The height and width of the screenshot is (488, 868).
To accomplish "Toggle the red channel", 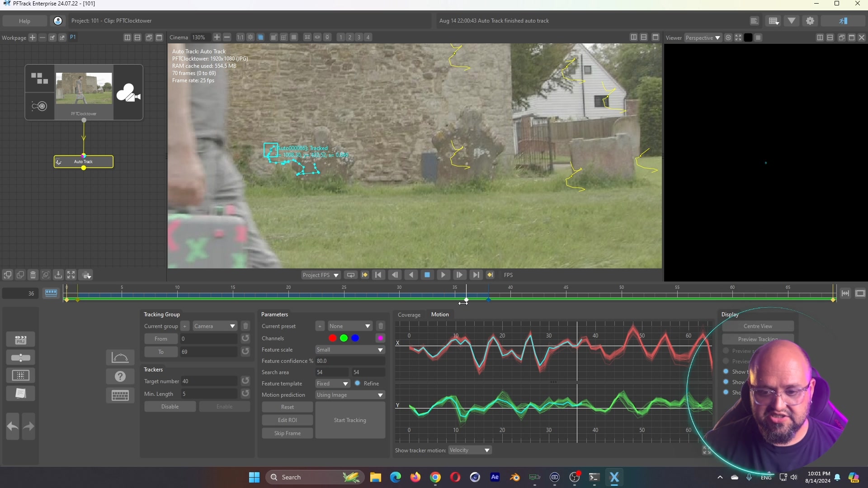I will [x=332, y=338].
